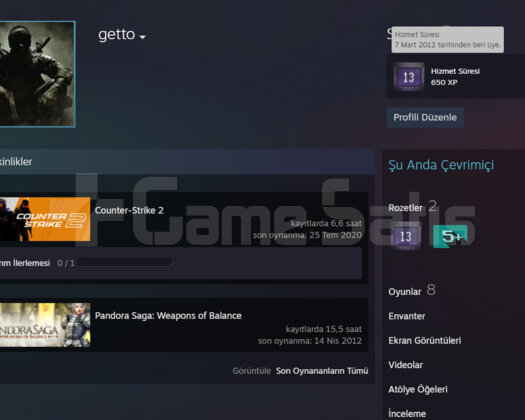Open Profili Düzenle button
The width and height of the screenshot is (525, 420).
(425, 117)
